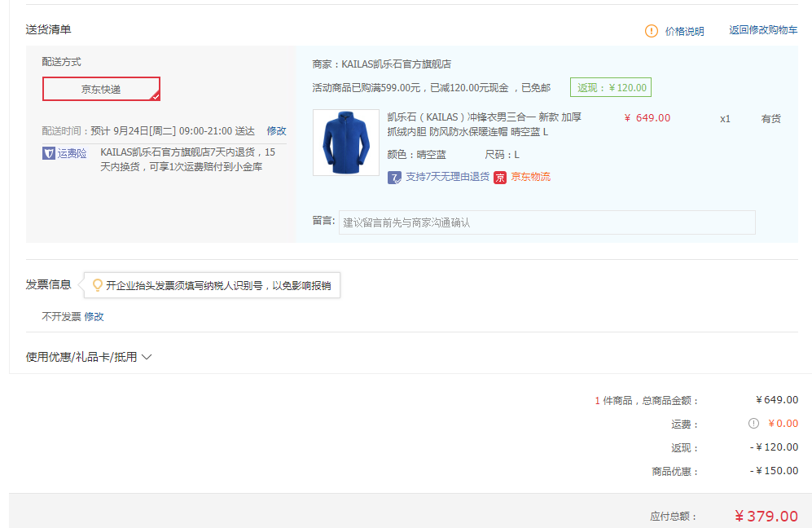
Task: Click the 返现 ¥120.00 green badge
Action: pyautogui.click(x=611, y=87)
